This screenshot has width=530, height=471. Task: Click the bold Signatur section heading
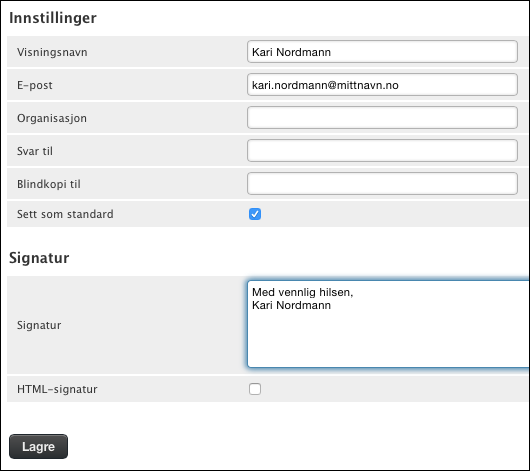click(39, 258)
